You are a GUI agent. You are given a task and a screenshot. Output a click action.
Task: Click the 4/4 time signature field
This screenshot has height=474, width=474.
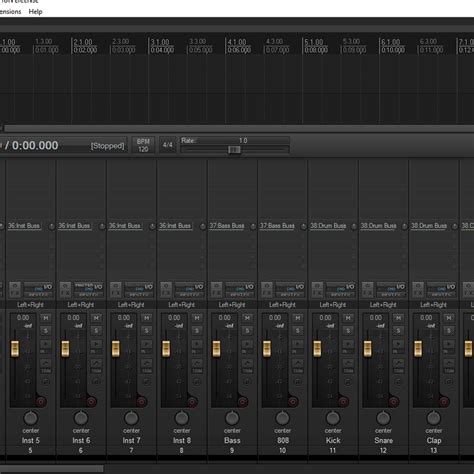[167, 145]
